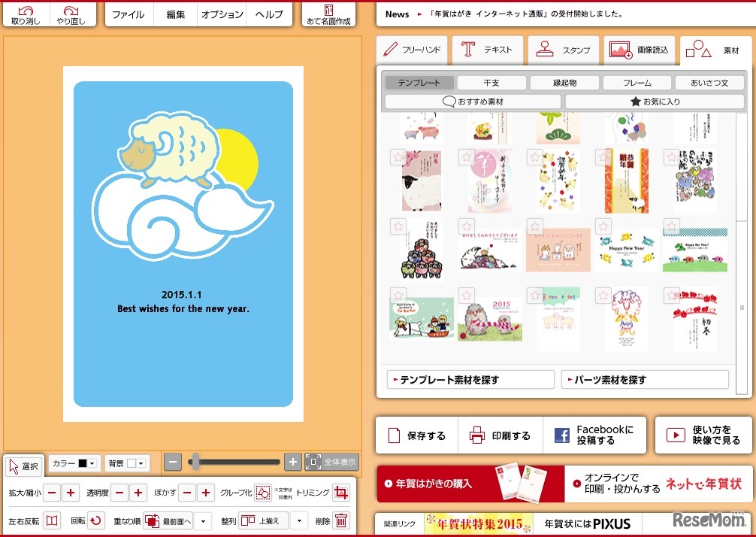Select the Text (テキスト) tool
This screenshot has width=756, height=537.
tap(488, 50)
